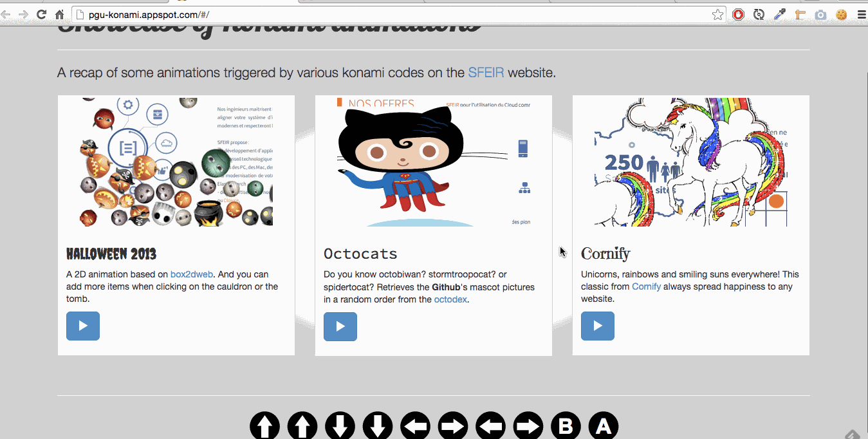The height and width of the screenshot is (439, 868).
Task: Click the first up arrow konami key
Action: tap(264, 426)
